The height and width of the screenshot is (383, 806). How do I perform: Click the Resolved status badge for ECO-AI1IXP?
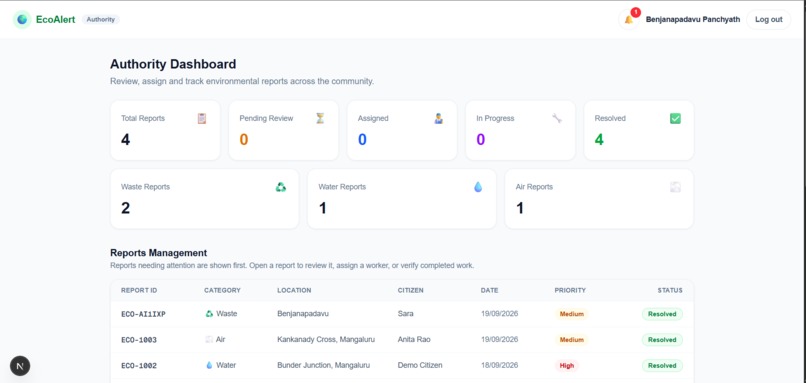tap(662, 314)
